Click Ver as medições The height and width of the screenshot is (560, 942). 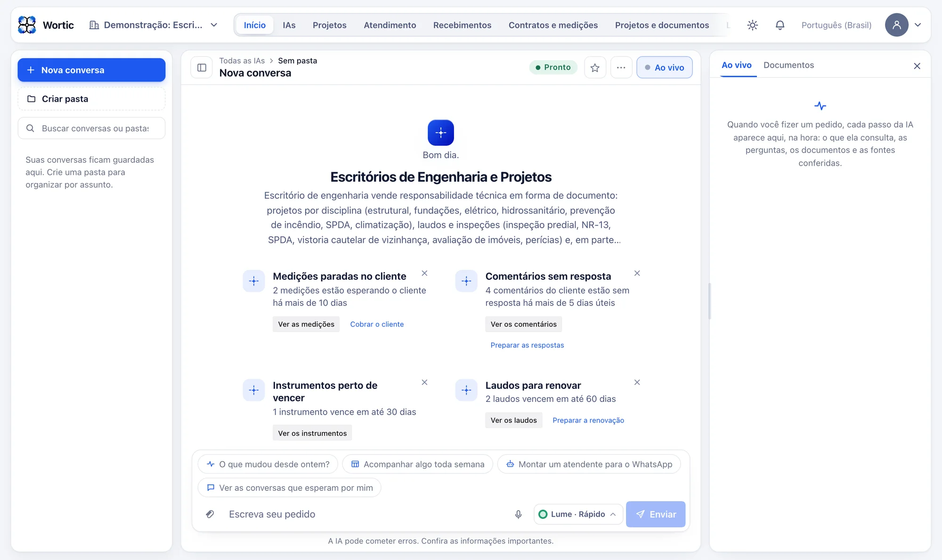(x=306, y=324)
